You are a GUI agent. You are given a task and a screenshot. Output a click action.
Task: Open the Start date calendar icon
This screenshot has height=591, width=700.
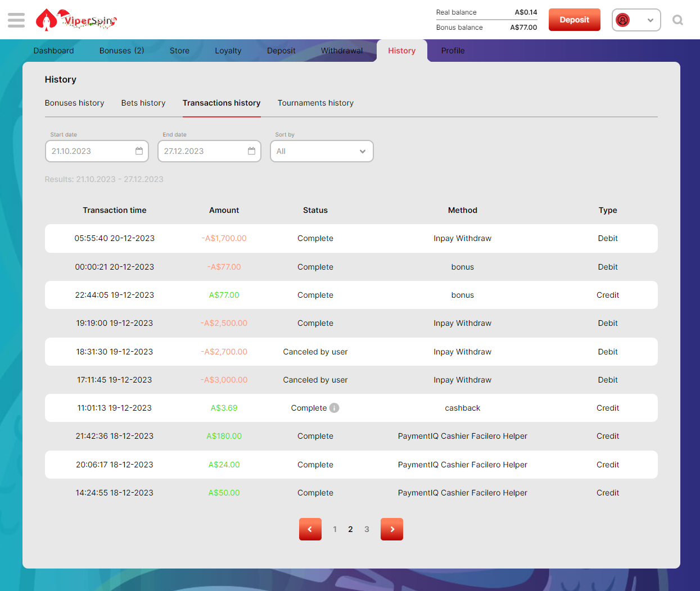139,151
